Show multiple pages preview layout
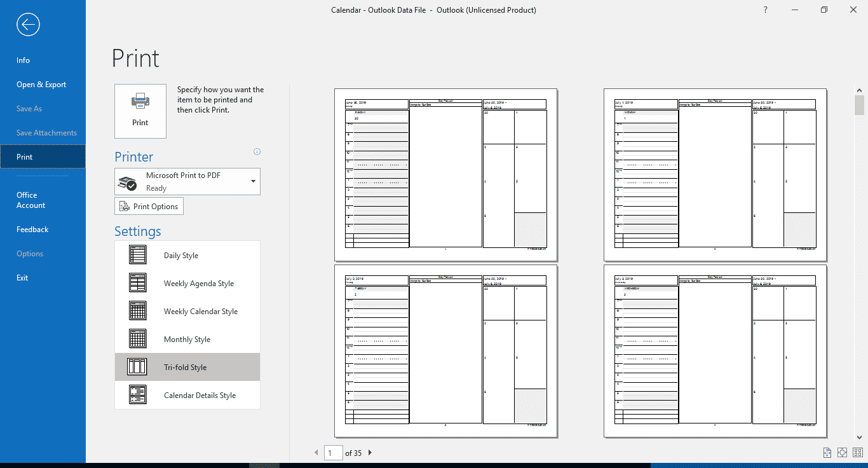The image size is (868, 468). (858, 453)
